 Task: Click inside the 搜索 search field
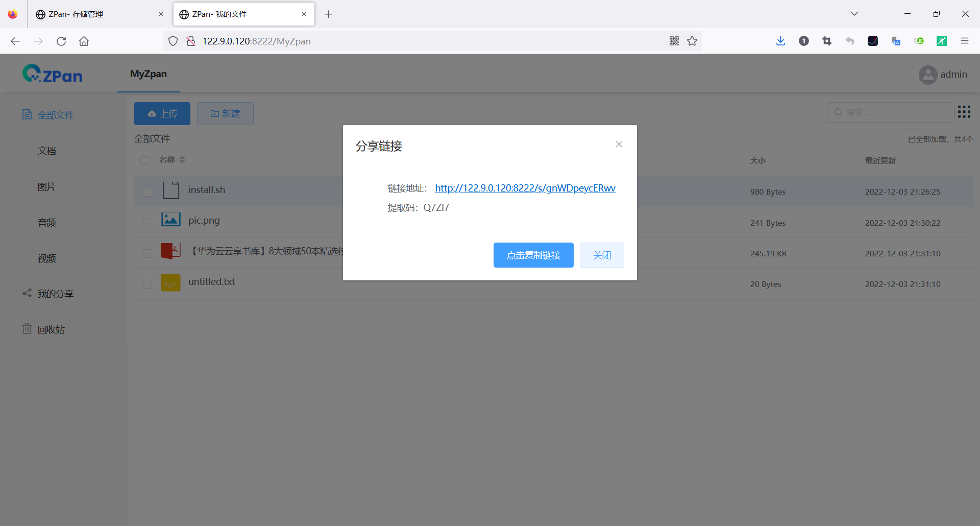891,112
